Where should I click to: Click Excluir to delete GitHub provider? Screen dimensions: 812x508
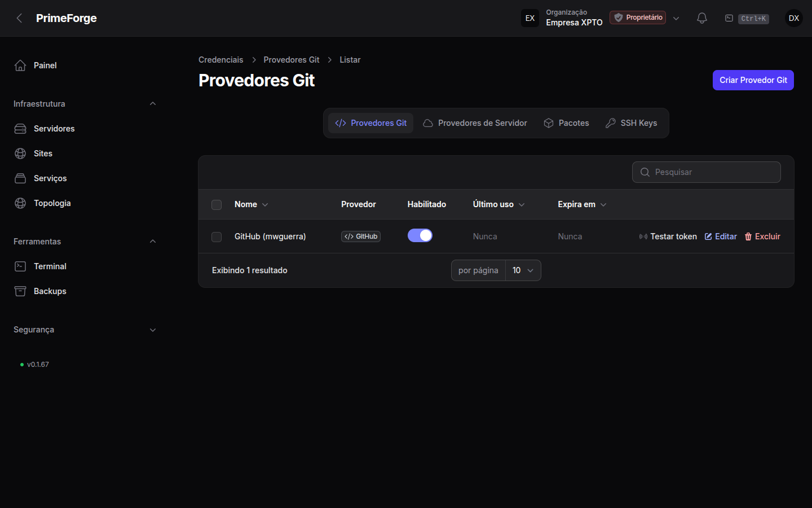pos(762,237)
